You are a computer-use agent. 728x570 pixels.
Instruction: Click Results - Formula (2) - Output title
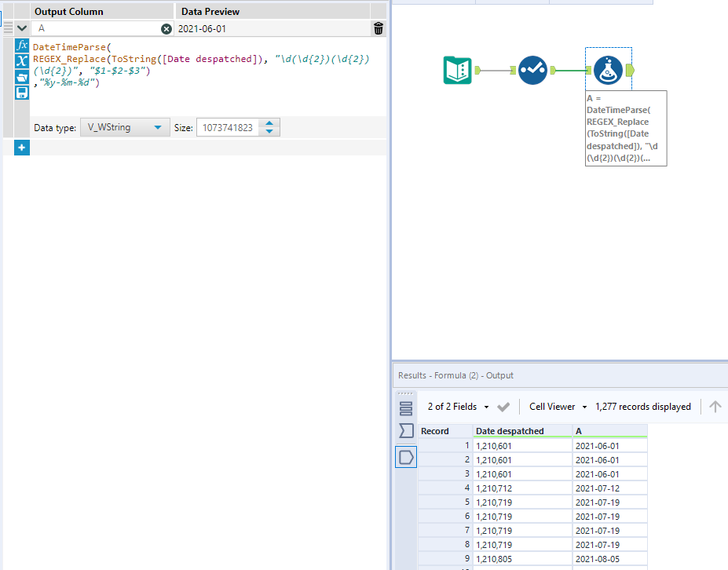tap(455, 375)
